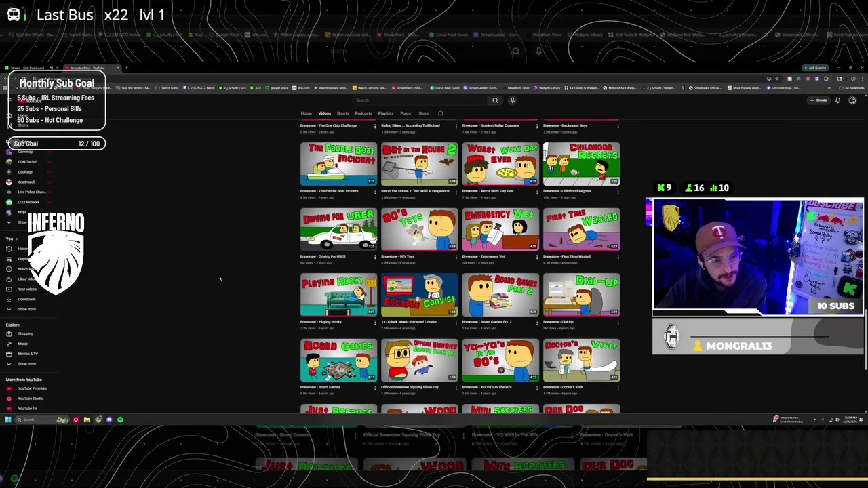Viewport: 868px width, 488px height.
Task: Open options for Dial-Up video
Action: [617, 322]
